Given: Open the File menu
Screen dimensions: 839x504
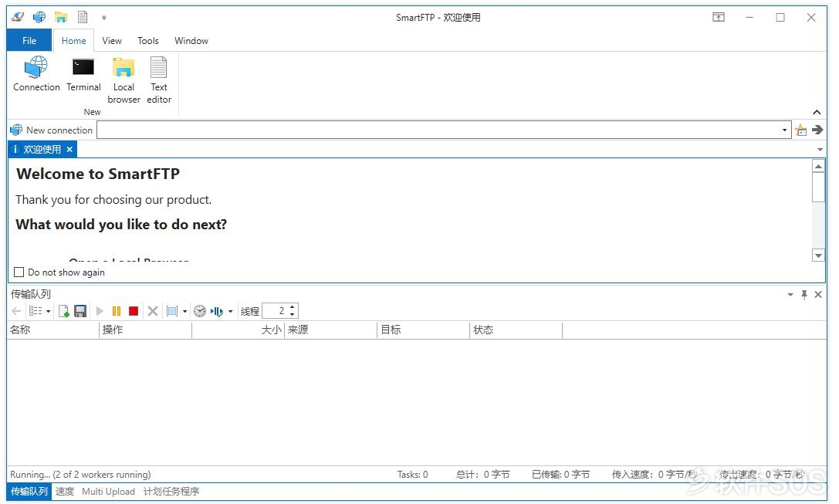Looking at the screenshot, I should tap(29, 41).
